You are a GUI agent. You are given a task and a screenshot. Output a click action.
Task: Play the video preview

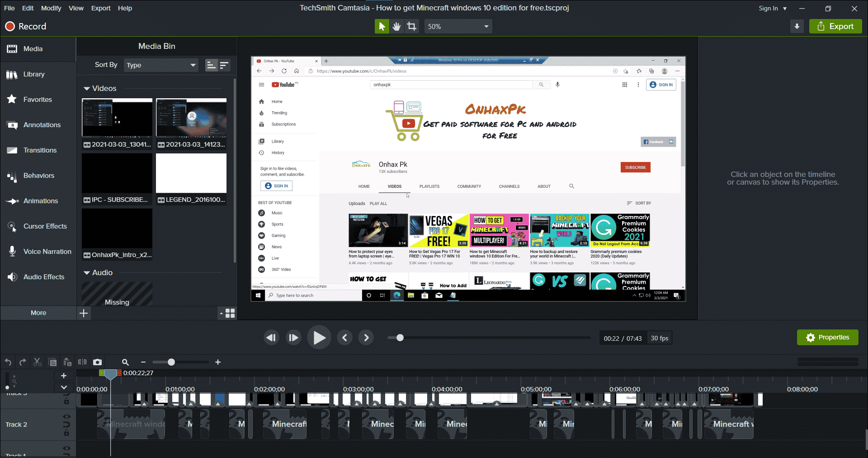tap(319, 338)
